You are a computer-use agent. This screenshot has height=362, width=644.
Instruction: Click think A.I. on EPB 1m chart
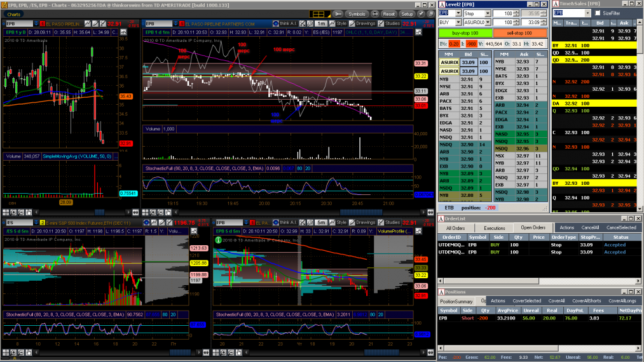click(285, 23)
